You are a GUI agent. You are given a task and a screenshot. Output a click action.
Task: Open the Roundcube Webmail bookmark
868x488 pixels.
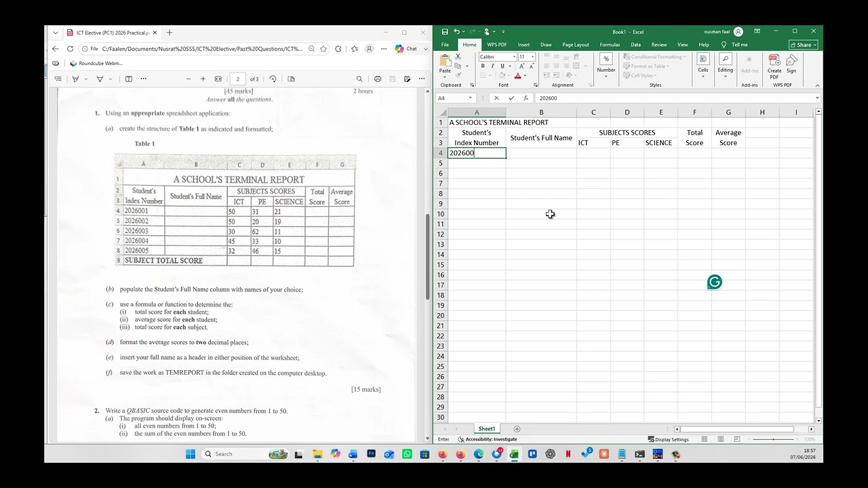[x=96, y=64]
